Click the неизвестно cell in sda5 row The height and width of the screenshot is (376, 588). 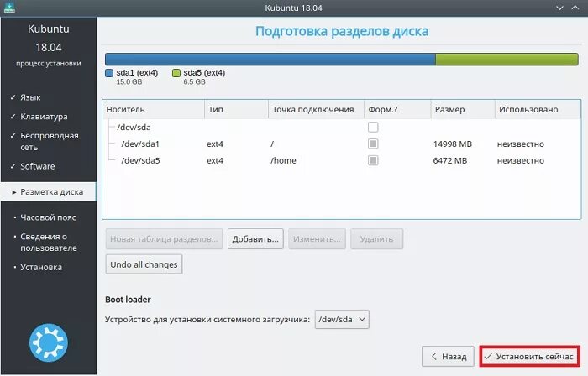(521, 160)
